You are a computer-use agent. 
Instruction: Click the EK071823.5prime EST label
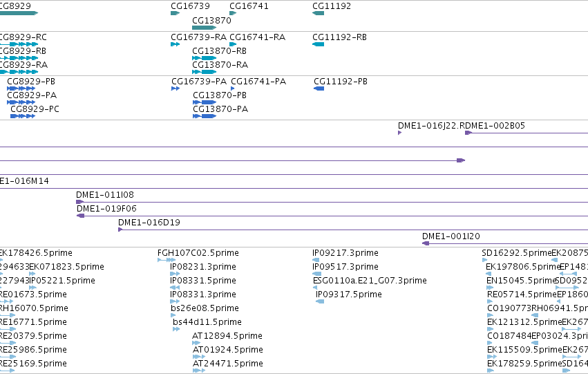click(67, 267)
